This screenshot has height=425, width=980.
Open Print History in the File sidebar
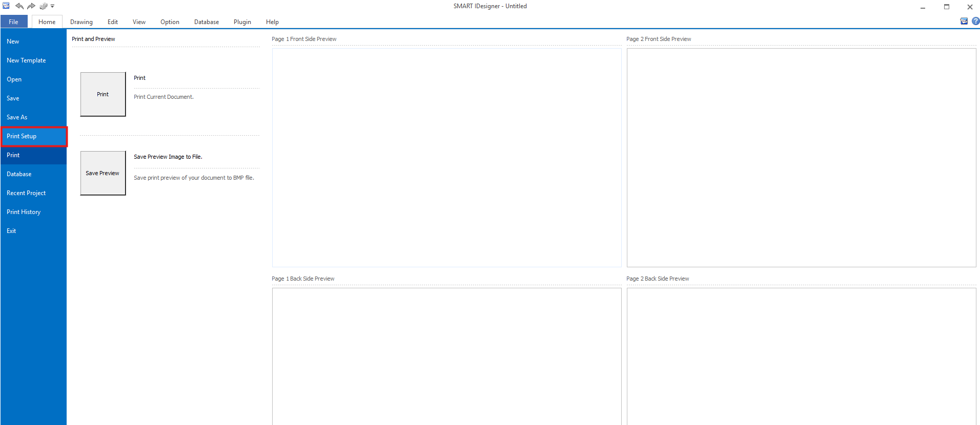tap(33, 212)
